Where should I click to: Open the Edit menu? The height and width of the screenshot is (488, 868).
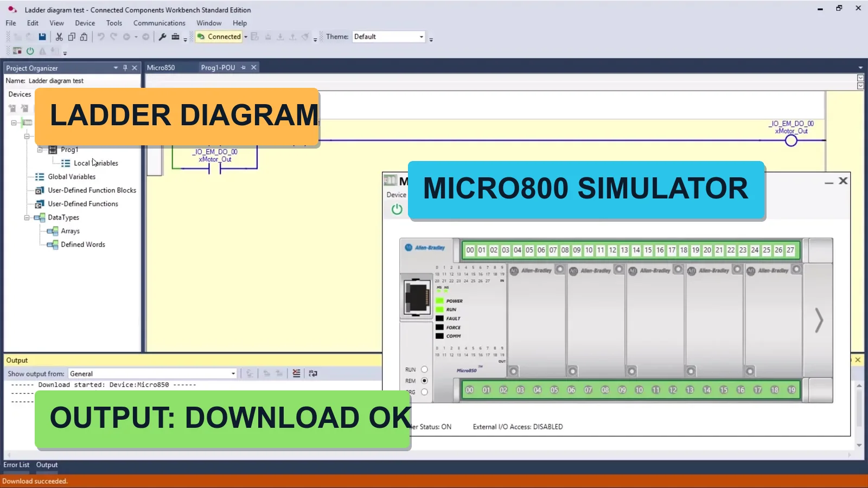pyautogui.click(x=33, y=23)
